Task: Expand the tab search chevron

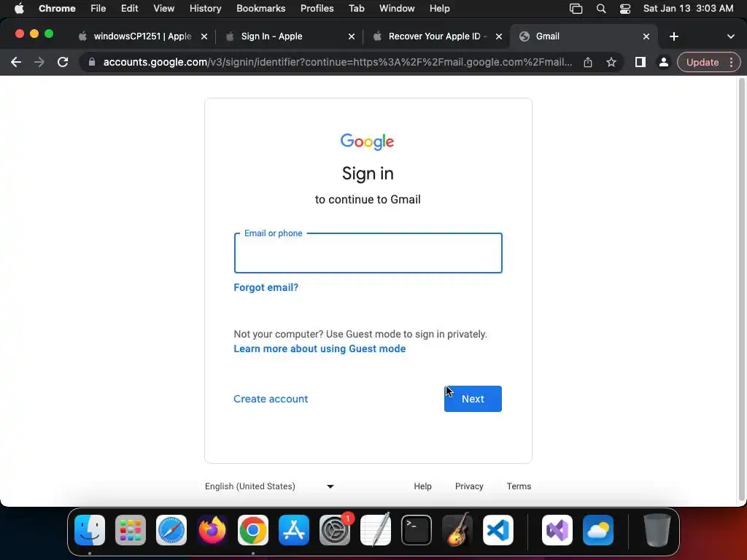Action: [x=730, y=36]
